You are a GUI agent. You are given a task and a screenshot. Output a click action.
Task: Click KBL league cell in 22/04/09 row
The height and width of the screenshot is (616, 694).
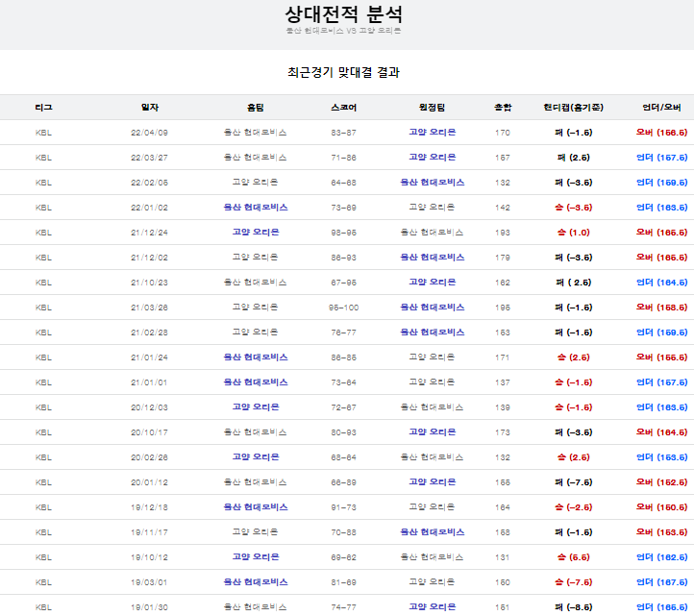click(x=43, y=133)
